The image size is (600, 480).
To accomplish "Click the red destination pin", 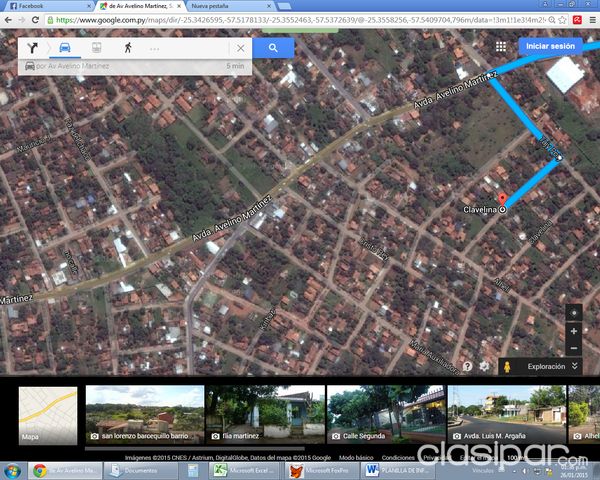I will coord(502,199).
